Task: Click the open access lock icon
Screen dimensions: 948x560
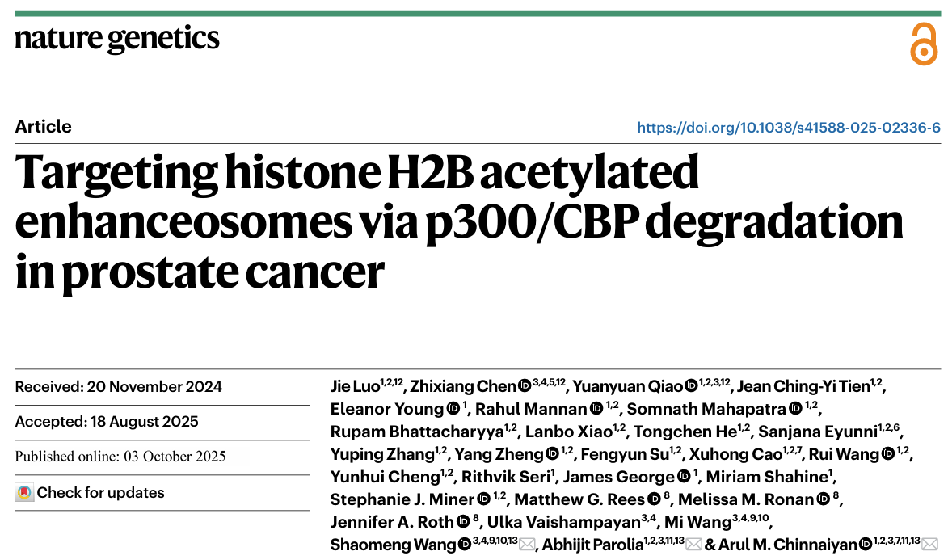Action: pos(923,44)
